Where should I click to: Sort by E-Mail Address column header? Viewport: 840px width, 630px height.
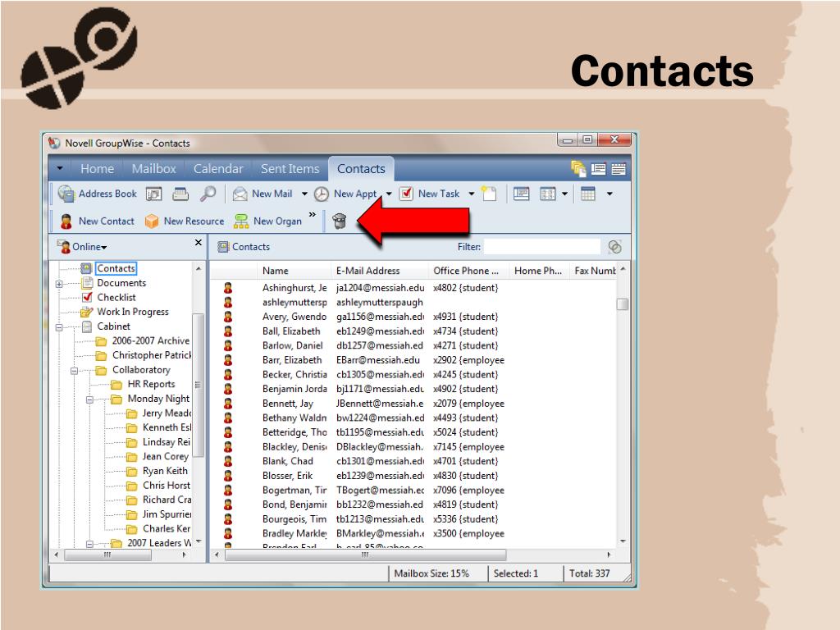click(368, 271)
